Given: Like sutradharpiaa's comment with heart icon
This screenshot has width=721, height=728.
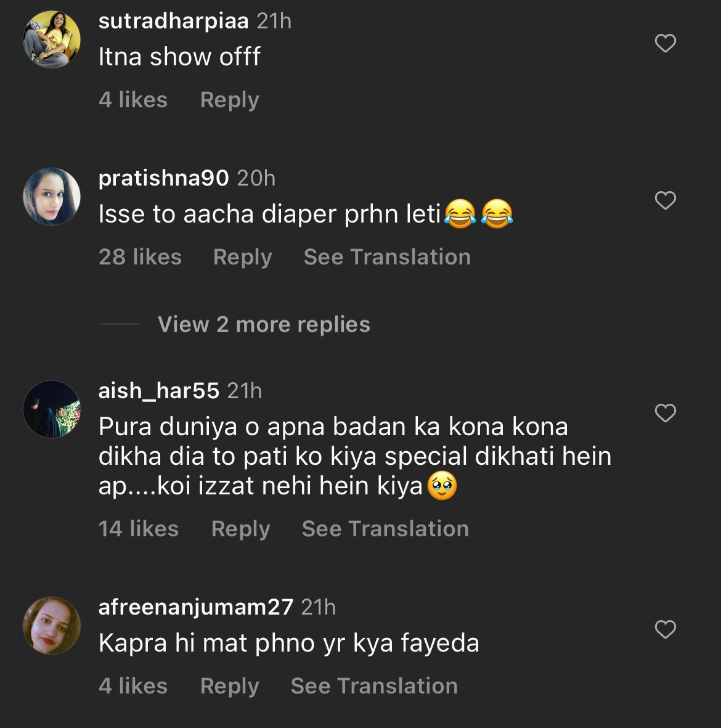Looking at the screenshot, I should pos(665,43).
